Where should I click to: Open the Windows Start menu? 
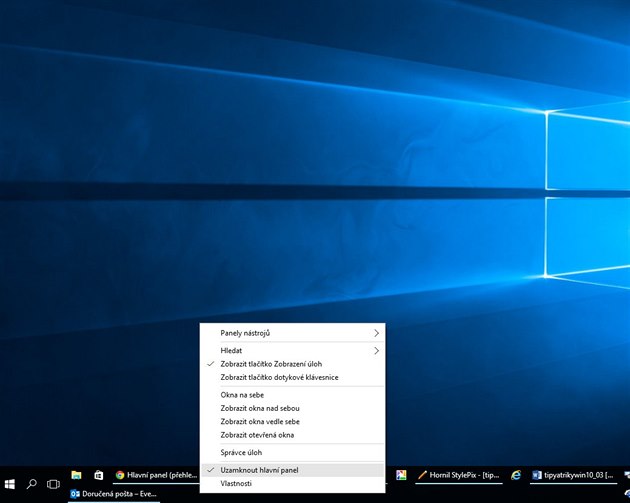(x=9, y=483)
